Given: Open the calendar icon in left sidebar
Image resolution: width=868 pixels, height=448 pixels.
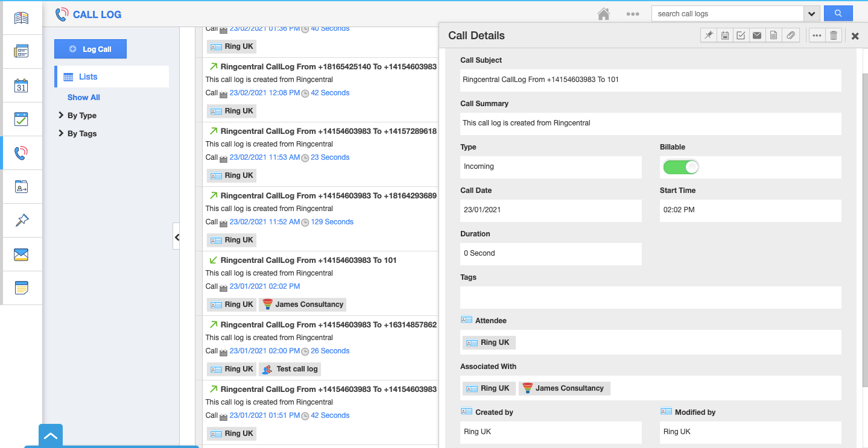Looking at the screenshot, I should click(21, 85).
